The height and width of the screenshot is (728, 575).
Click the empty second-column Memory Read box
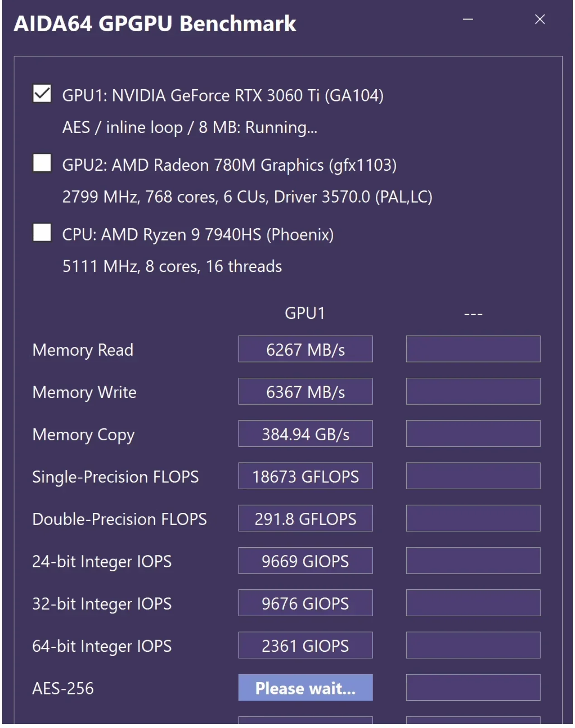coord(473,349)
